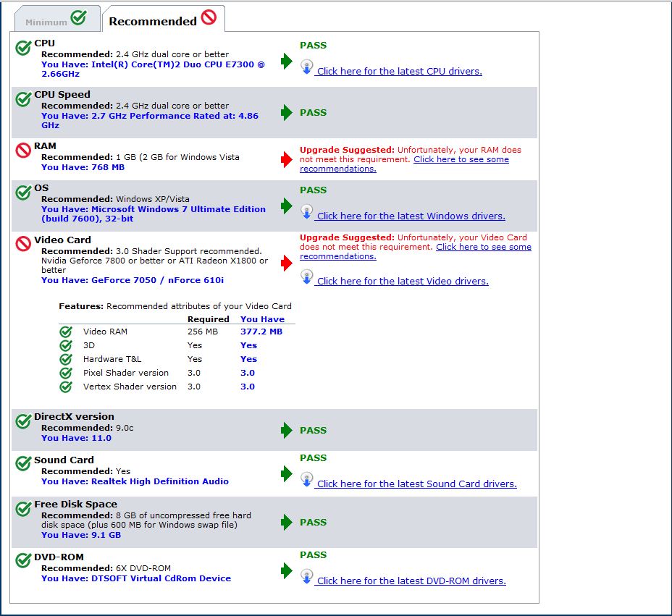Click the green arrow in the Sound Card row
Viewport: 672px width, 616px height.
click(286, 474)
